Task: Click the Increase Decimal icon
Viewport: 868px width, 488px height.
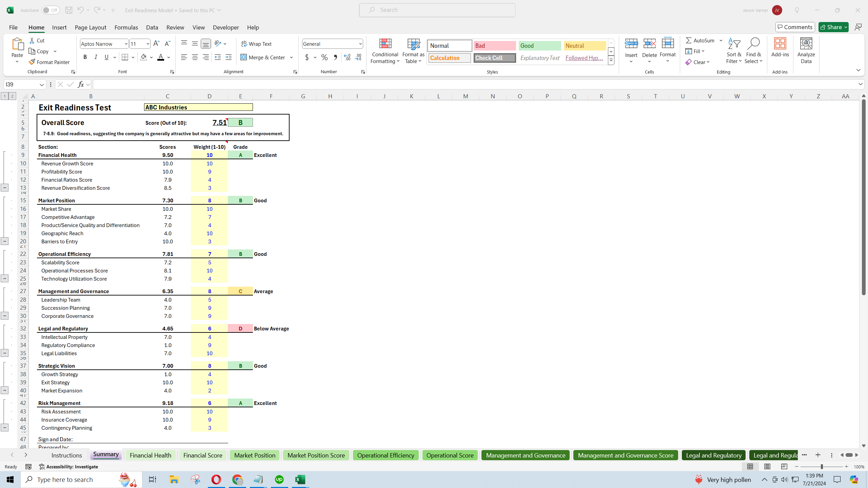Action: (347, 57)
